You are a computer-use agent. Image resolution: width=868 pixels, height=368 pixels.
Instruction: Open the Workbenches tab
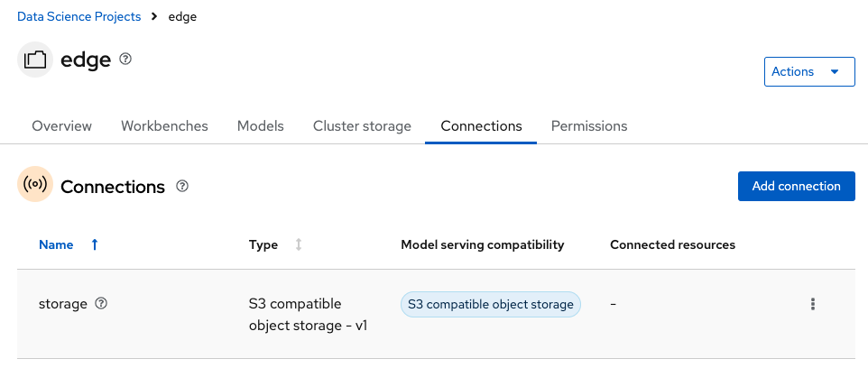click(164, 126)
